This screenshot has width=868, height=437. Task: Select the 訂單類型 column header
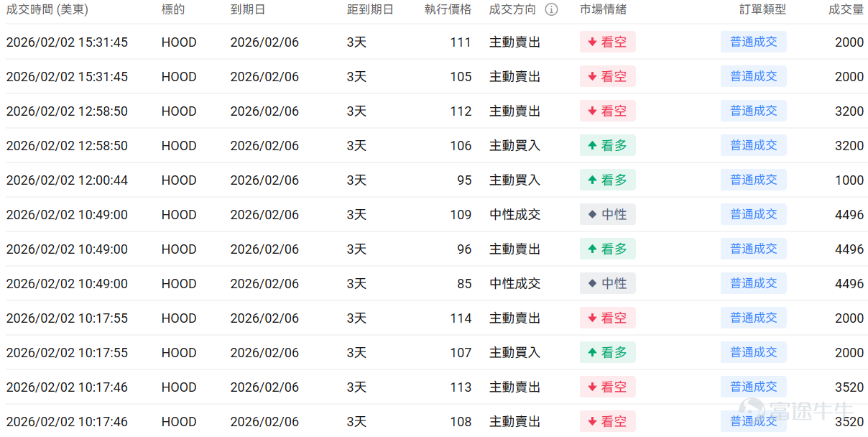pyautogui.click(x=763, y=10)
